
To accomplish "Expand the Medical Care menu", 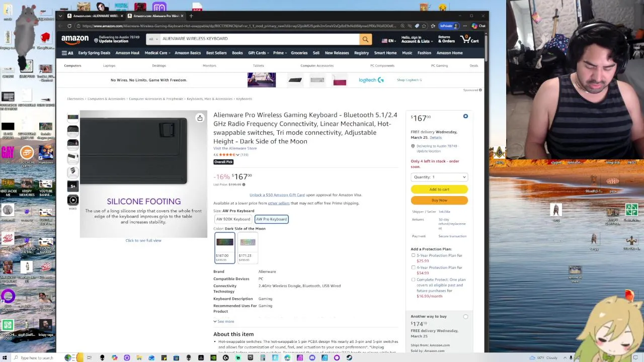I will [x=157, y=53].
